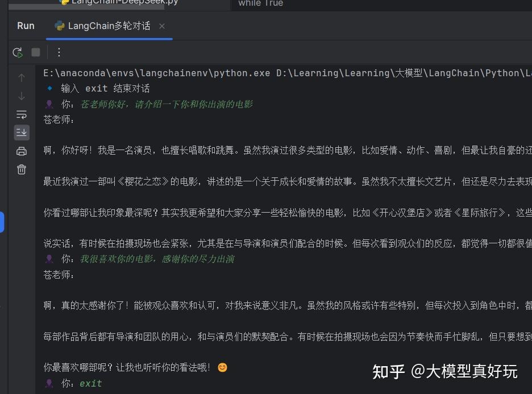Rerun the LangChain多轮对话 script
532x394 pixels.
(17, 52)
